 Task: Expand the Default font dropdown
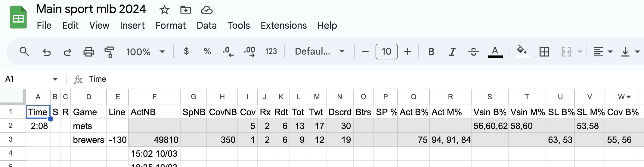(320, 52)
